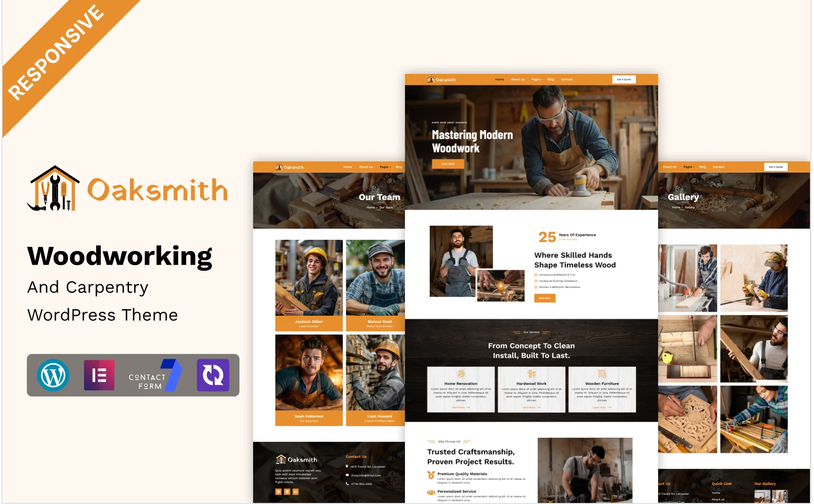Follow Learn More link on Wooden Furniture card

(x=602, y=407)
